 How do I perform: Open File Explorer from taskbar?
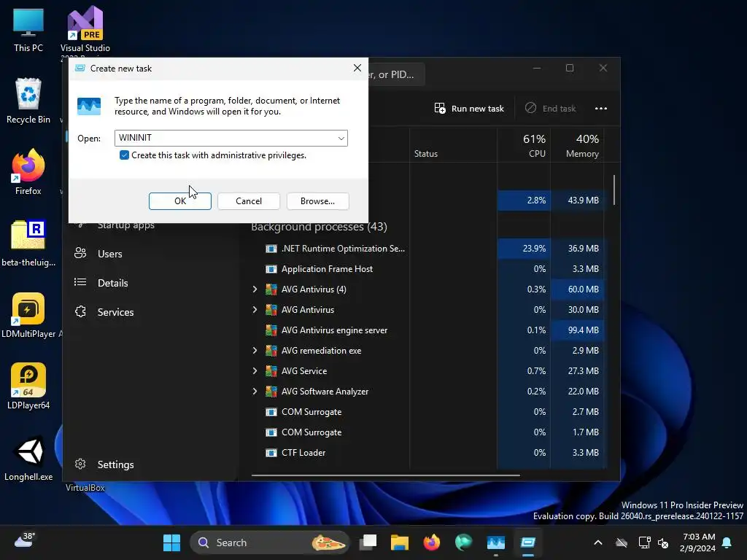[400, 542]
